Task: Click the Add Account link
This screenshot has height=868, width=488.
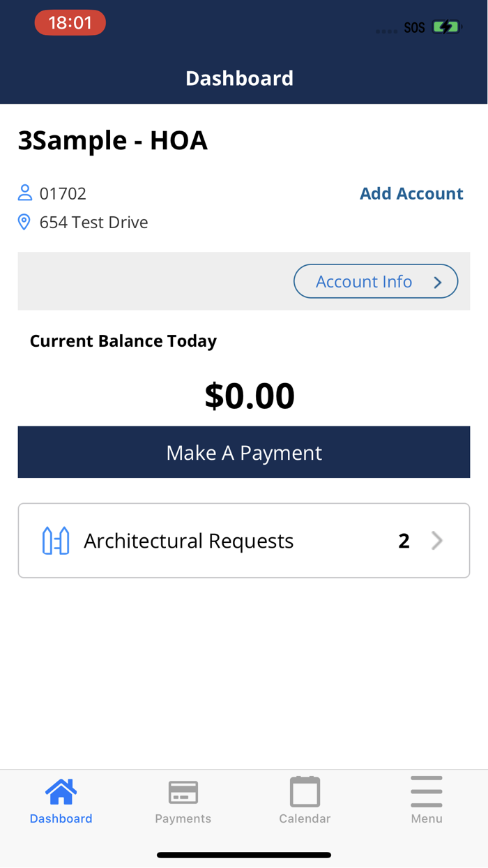Action: [411, 193]
